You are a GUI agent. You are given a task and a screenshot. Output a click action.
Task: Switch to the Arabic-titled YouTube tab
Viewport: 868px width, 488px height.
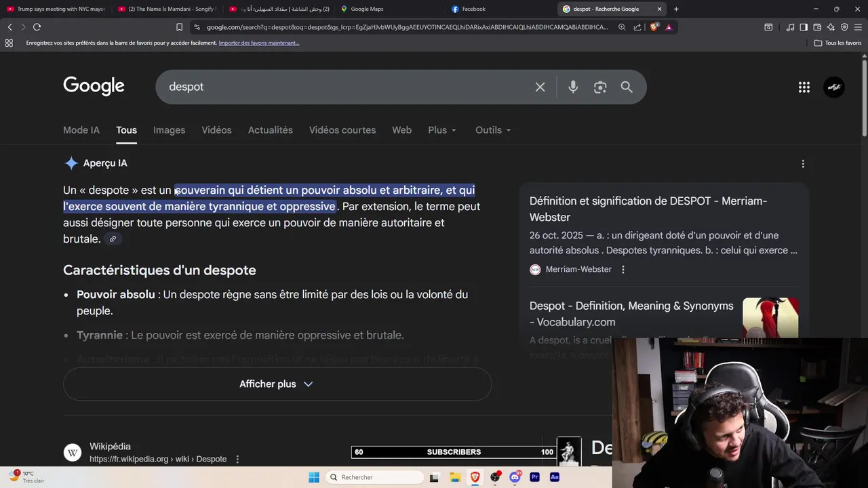coord(279,9)
